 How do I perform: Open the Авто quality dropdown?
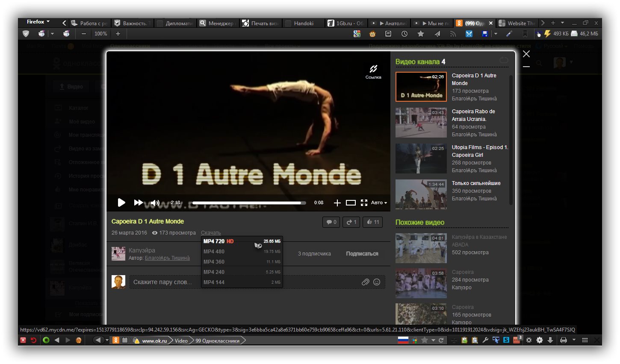pos(378,203)
